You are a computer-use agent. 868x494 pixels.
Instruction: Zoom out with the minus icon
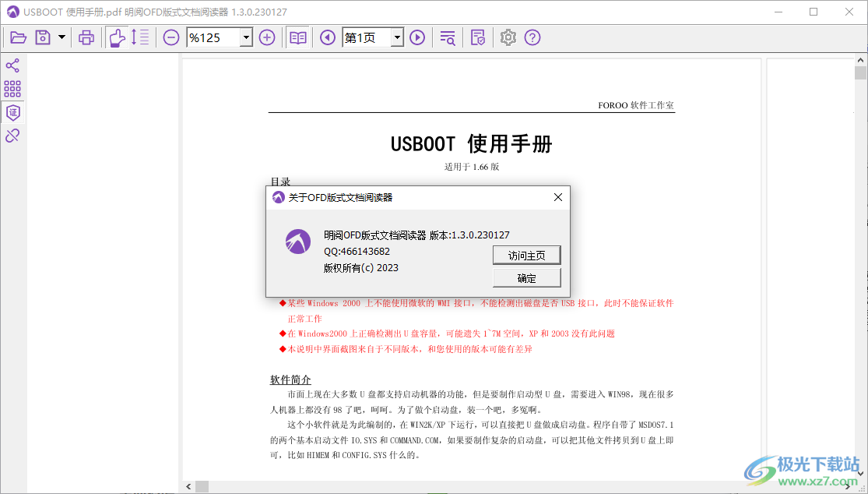click(171, 37)
